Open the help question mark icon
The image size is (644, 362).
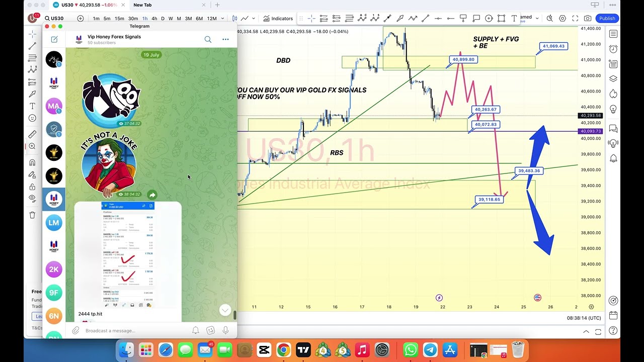coord(613,331)
